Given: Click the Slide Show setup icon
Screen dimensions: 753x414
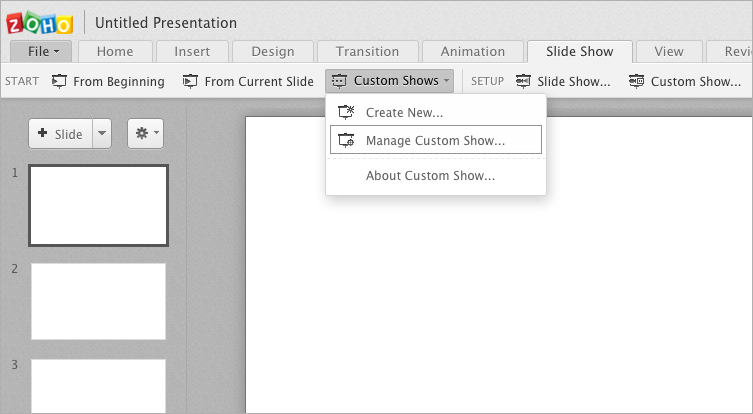Looking at the screenshot, I should tap(523, 81).
